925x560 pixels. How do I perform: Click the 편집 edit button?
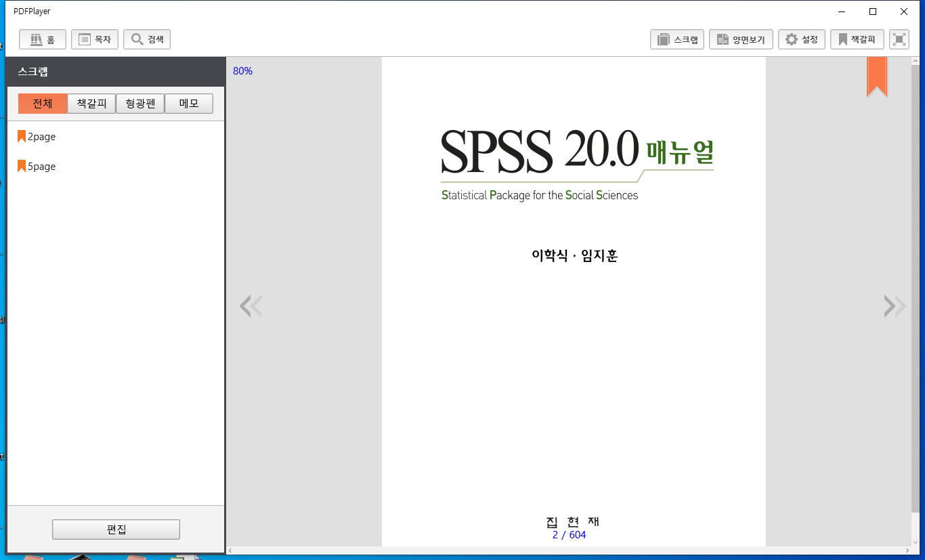pos(116,530)
